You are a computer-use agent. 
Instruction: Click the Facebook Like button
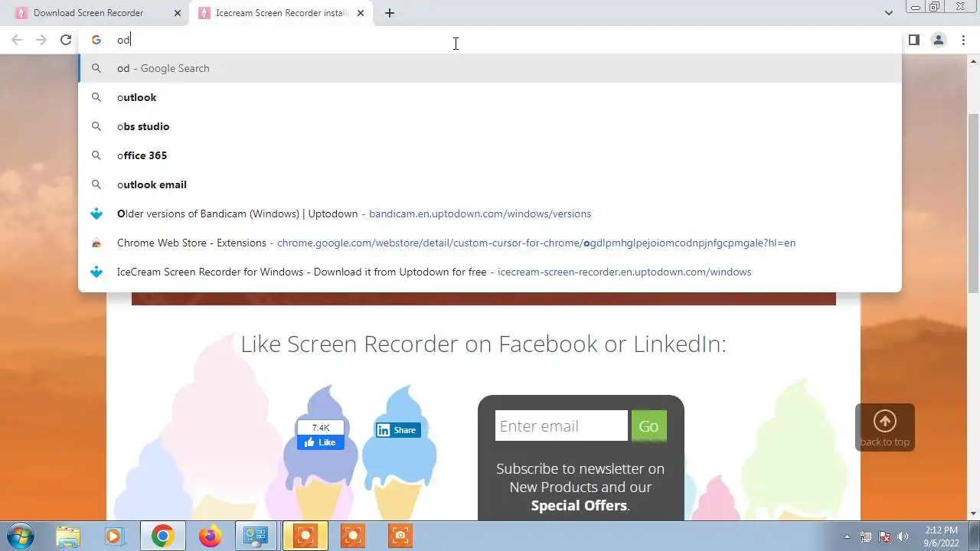pos(321,442)
